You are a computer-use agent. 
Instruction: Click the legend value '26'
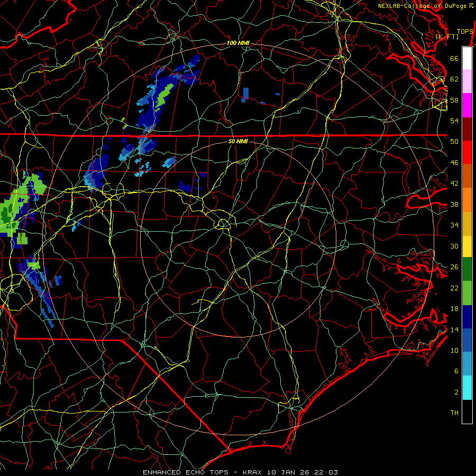[454, 267]
